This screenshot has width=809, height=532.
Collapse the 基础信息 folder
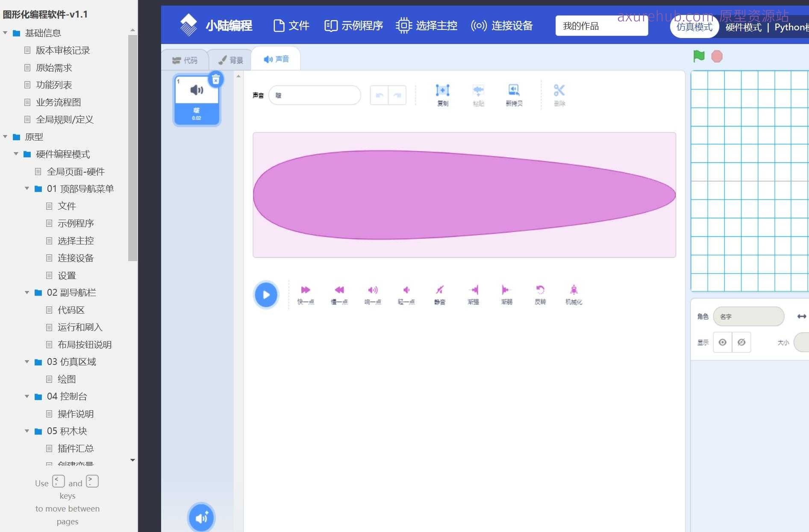point(5,32)
